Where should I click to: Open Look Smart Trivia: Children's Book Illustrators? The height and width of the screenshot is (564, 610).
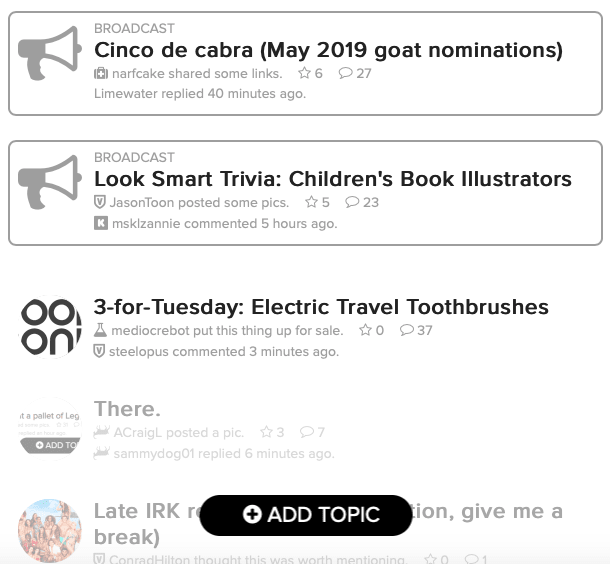point(332,179)
